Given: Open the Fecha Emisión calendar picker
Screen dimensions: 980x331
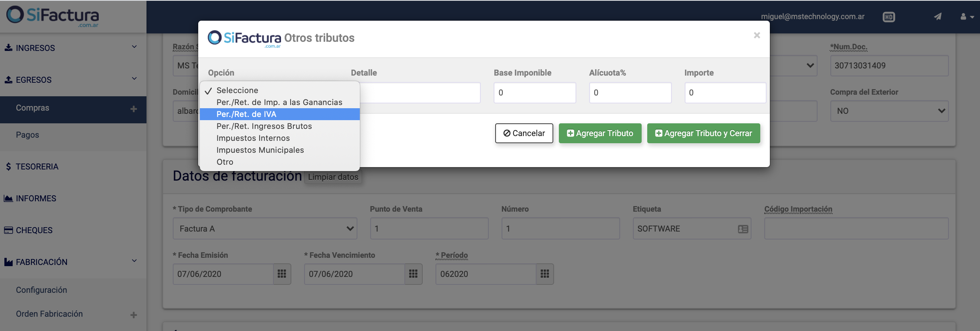Looking at the screenshot, I should [282, 274].
